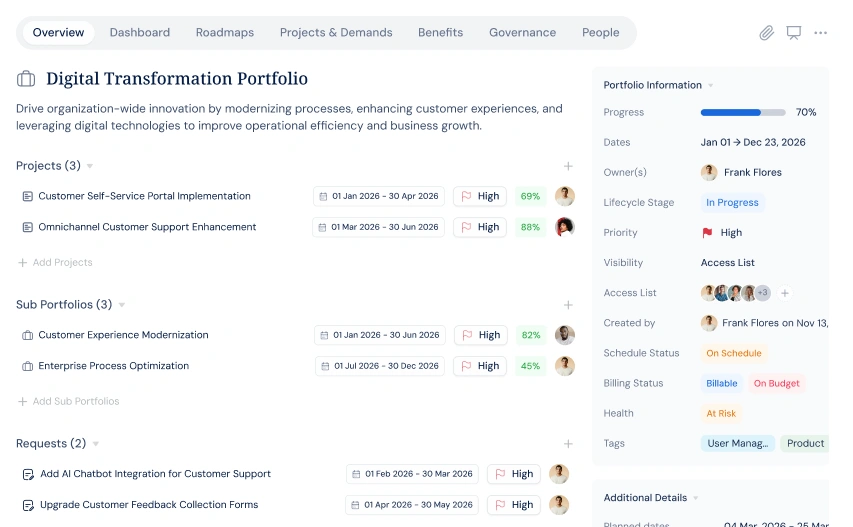Click request icon for Add AI Chatbot Integration

[28, 474]
